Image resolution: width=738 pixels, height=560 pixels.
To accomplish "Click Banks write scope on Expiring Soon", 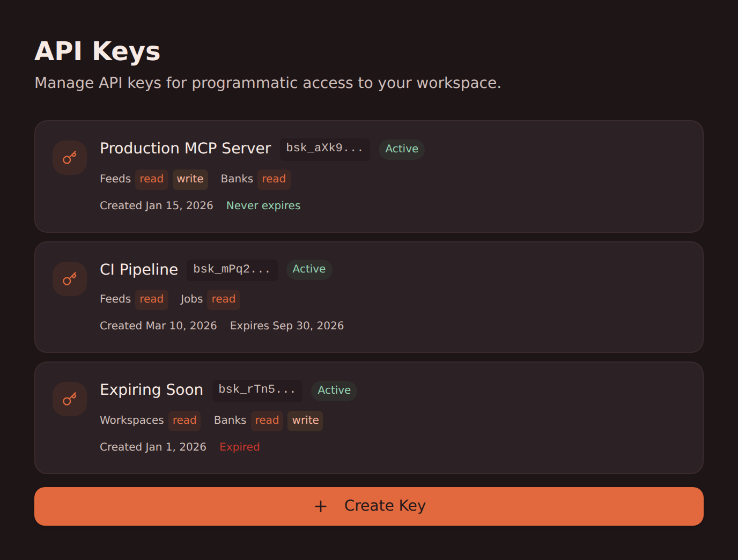I will pyautogui.click(x=306, y=421).
